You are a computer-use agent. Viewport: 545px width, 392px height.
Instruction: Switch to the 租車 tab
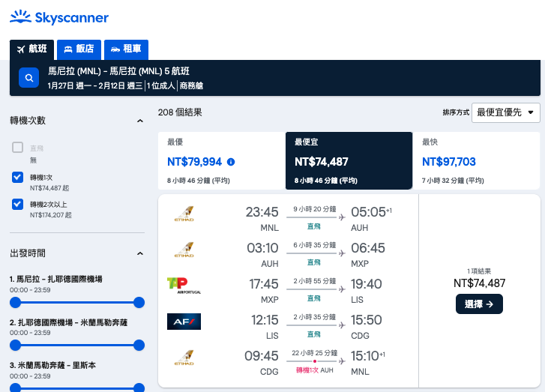pos(126,49)
